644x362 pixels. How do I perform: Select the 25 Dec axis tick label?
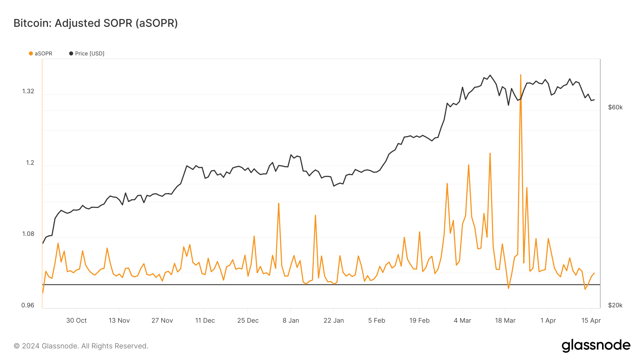(x=248, y=321)
